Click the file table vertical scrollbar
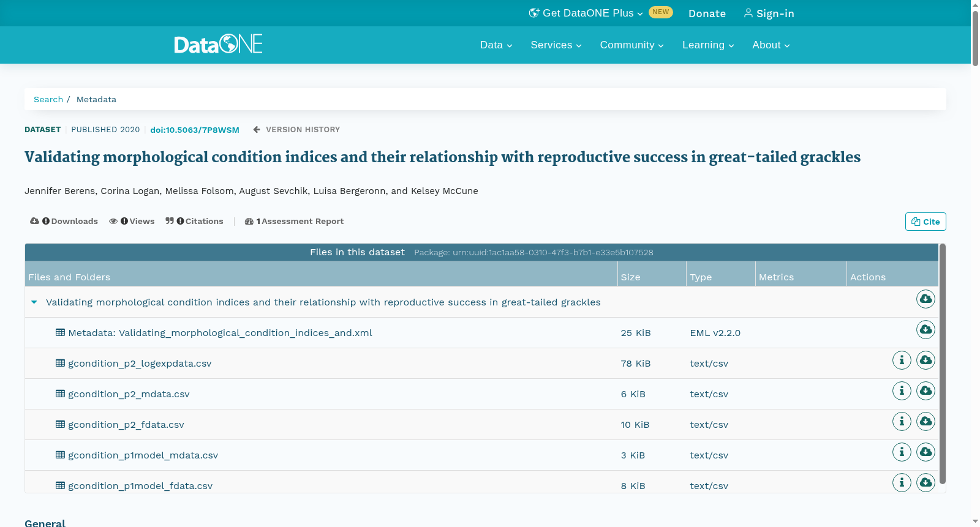Viewport: 980px width, 527px height. click(943, 364)
